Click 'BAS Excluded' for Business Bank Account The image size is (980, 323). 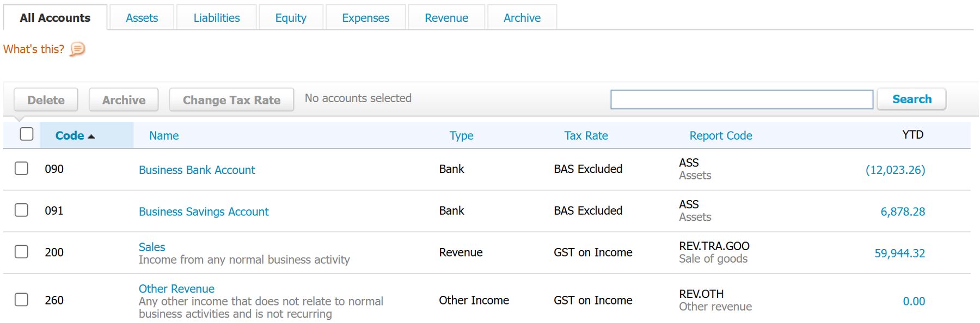pyautogui.click(x=588, y=169)
